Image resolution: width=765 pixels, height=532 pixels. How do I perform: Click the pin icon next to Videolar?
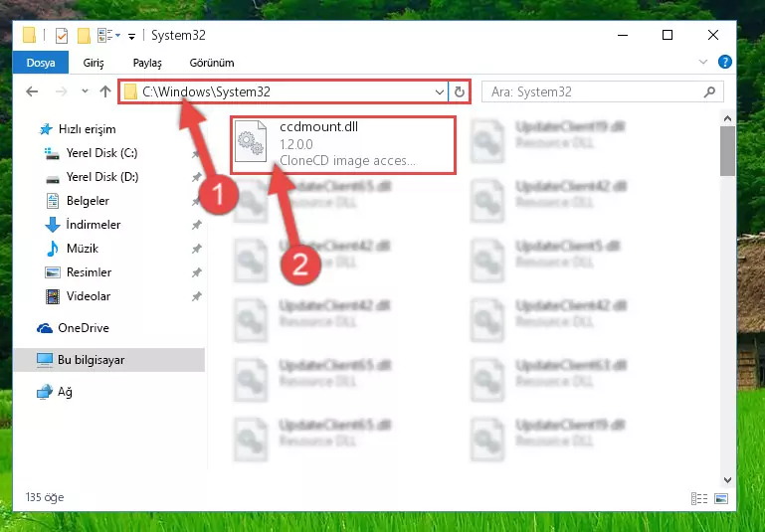coord(196,296)
